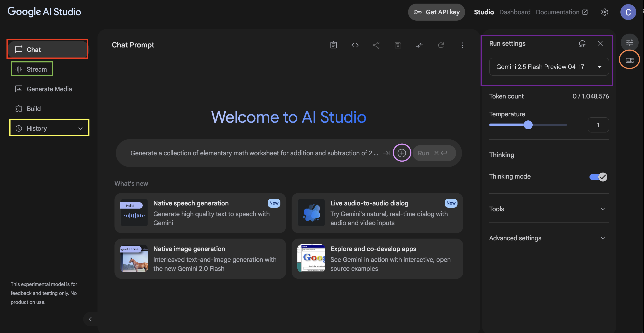
Task: Open the prompt gallery icon on right rail
Action: click(x=629, y=60)
